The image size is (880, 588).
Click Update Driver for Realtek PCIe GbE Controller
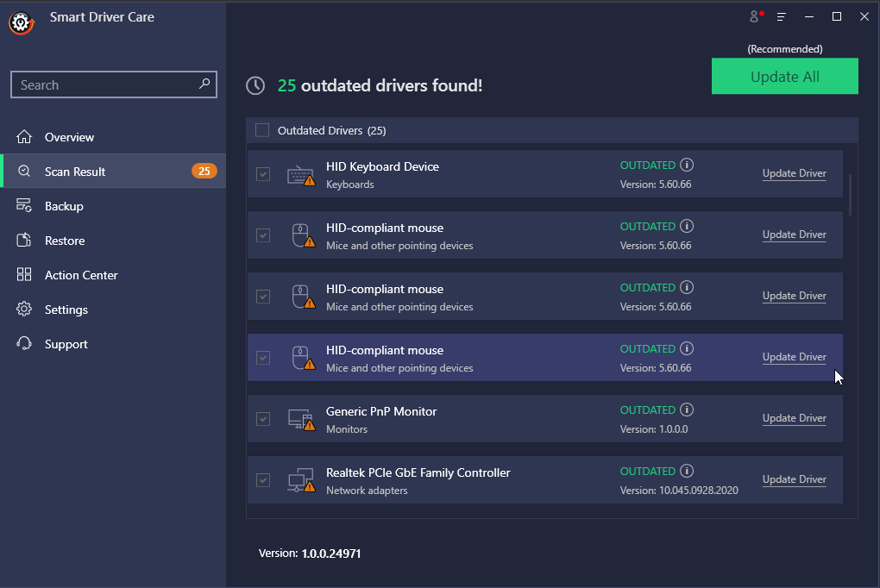[794, 479]
